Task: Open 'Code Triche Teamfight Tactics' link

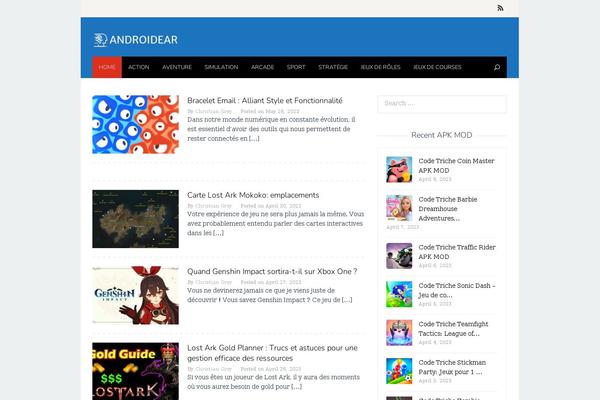Action: pyautogui.click(x=453, y=329)
